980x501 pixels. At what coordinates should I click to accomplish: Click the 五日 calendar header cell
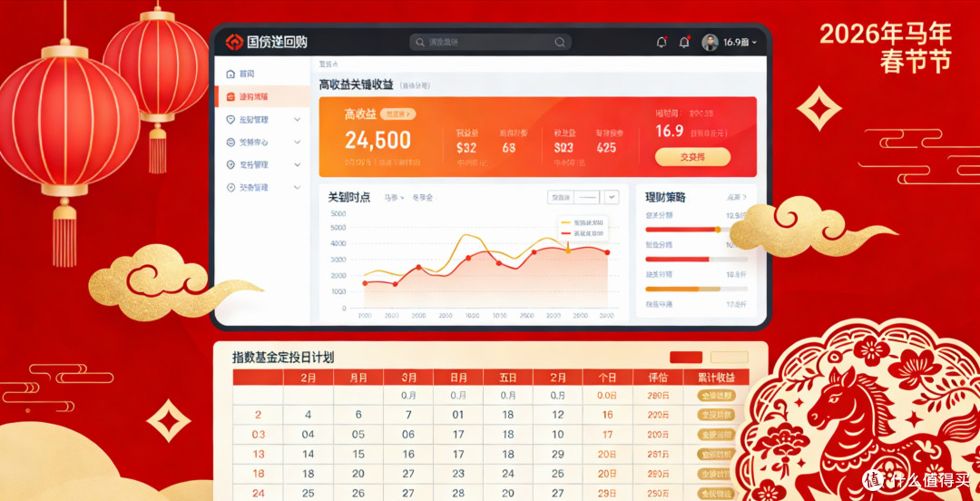click(x=508, y=378)
